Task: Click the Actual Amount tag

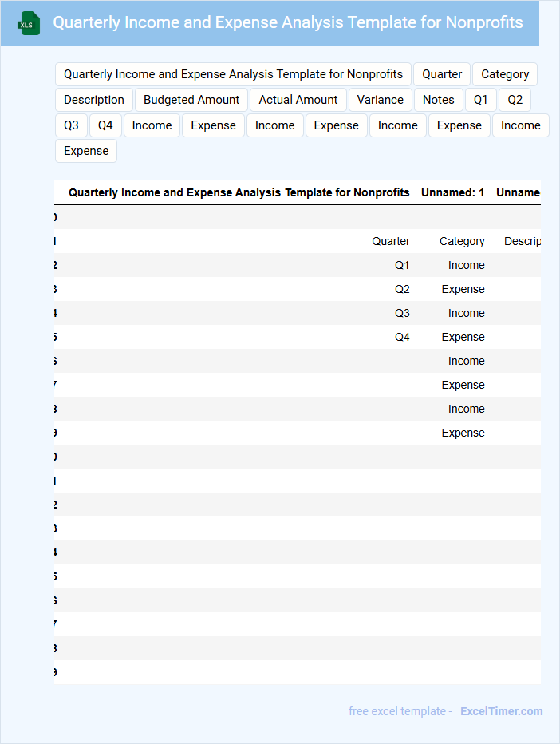Action: [298, 100]
